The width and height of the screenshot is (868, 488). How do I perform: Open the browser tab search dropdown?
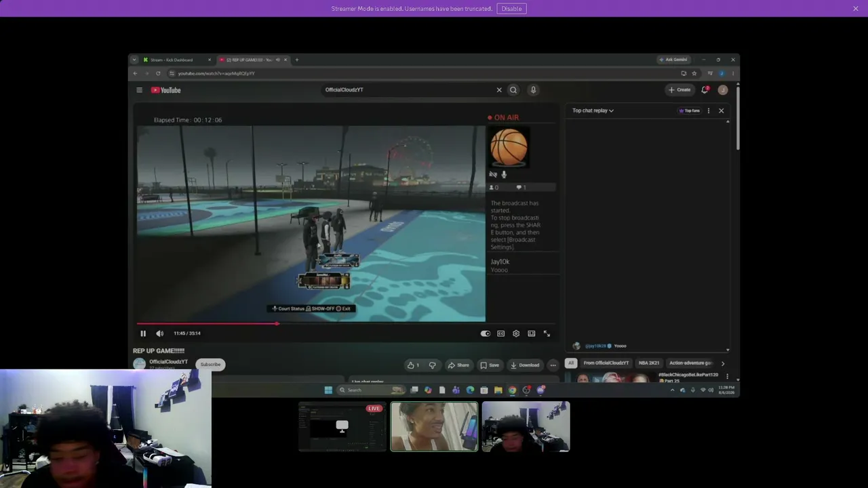coord(134,60)
